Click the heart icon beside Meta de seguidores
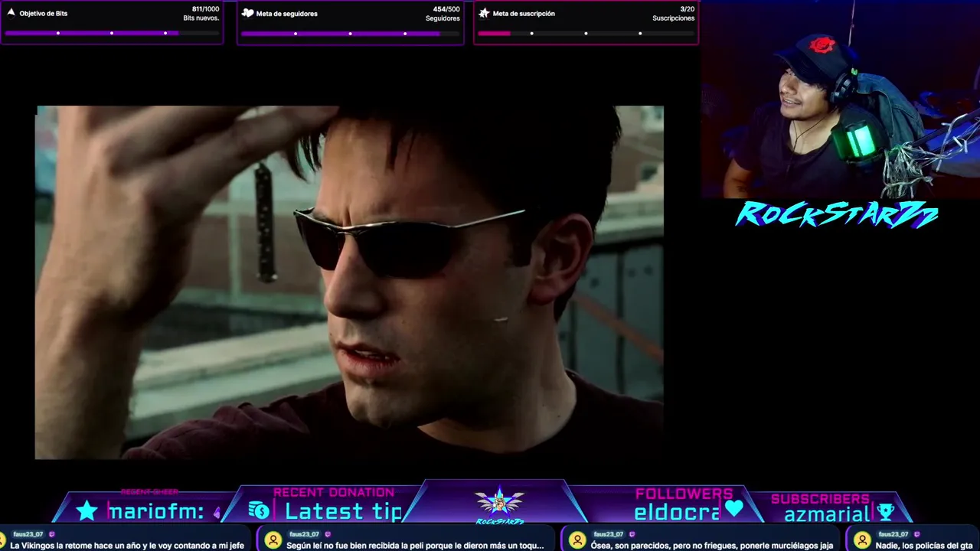 click(x=247, y=13)
